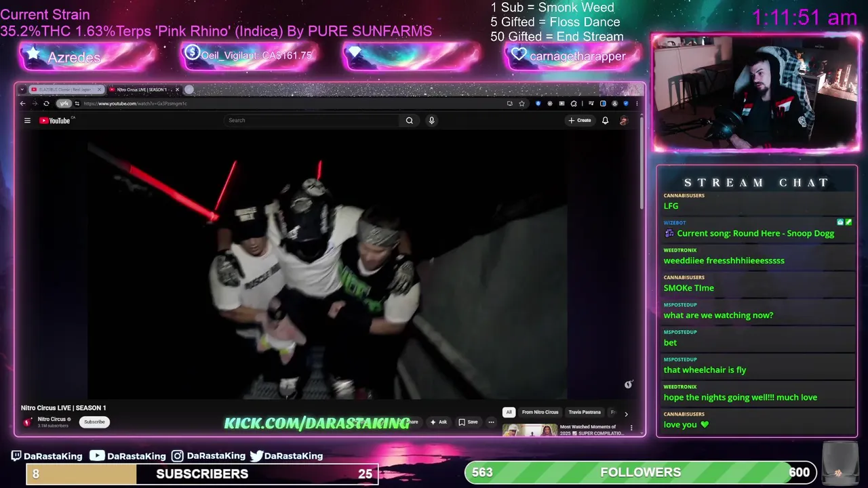Click 'Current song: Round Here - Snoop Dogg'

click(755, 233)
